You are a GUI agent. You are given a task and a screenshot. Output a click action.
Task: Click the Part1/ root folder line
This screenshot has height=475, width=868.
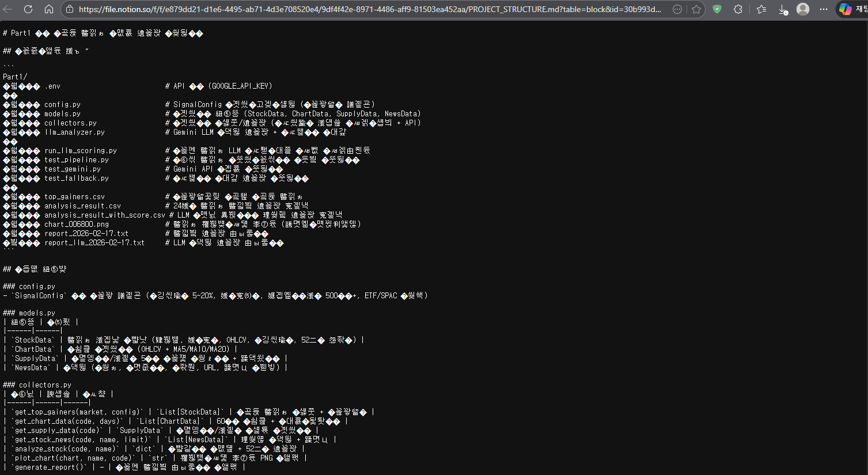pos(15,77)
